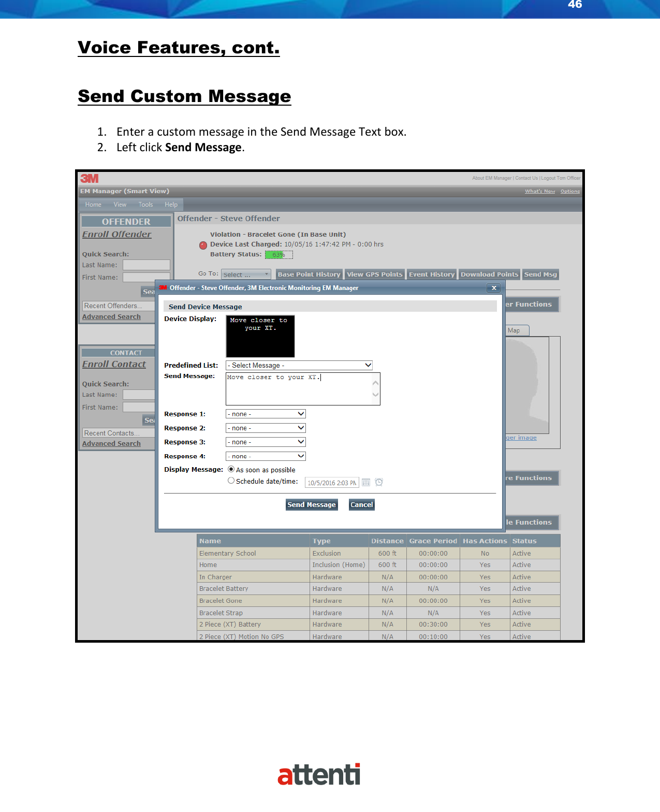Click the Send Message textbox scrollbar

[376, 389]
